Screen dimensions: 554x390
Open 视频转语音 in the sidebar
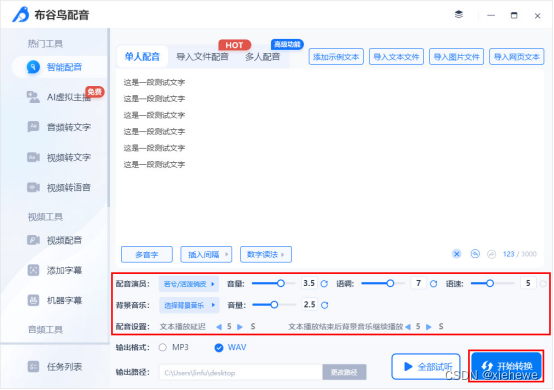(x=59, y=187)
